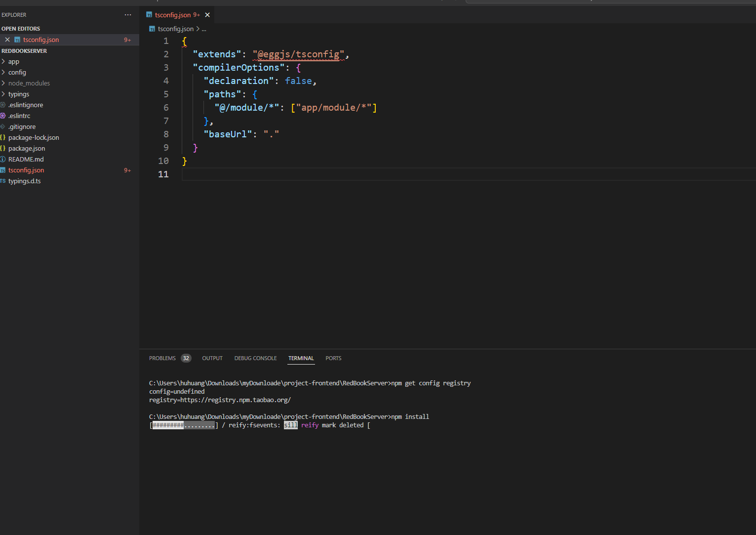Click the .eslintignore file icon
Image resolution: width=756 pixels, height=535 pixels.
(x=3, y=105)
